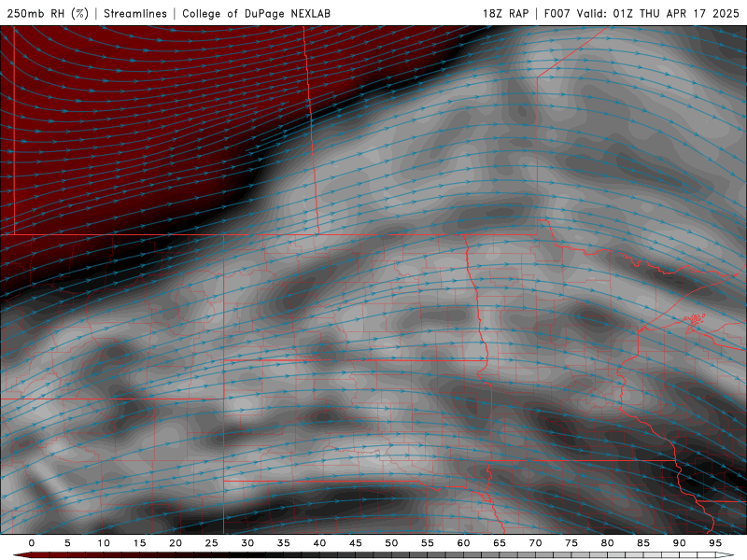Click the "45" color scale label
The width and height of the screenshot is (747, 560).
pyautogui.click(x=356, y=543)
